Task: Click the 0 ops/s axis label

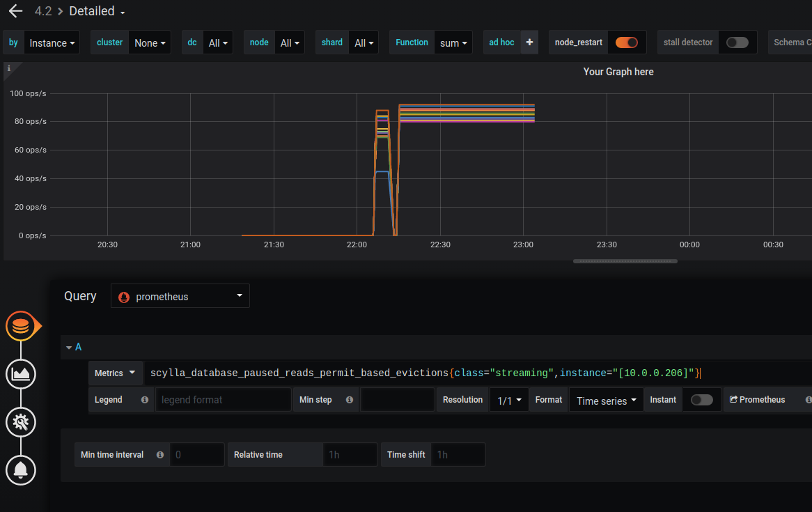Action: 33,235
